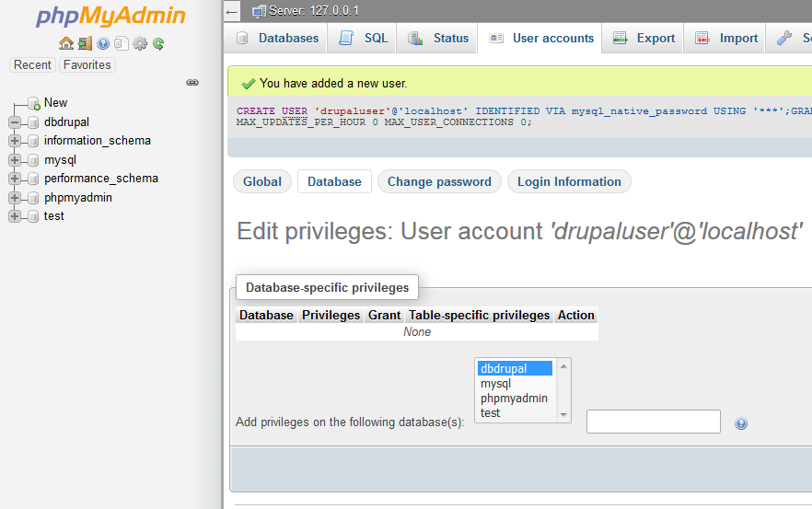Open the SQL tab
This screenshot has width=812, height=509.
(362, 38)
